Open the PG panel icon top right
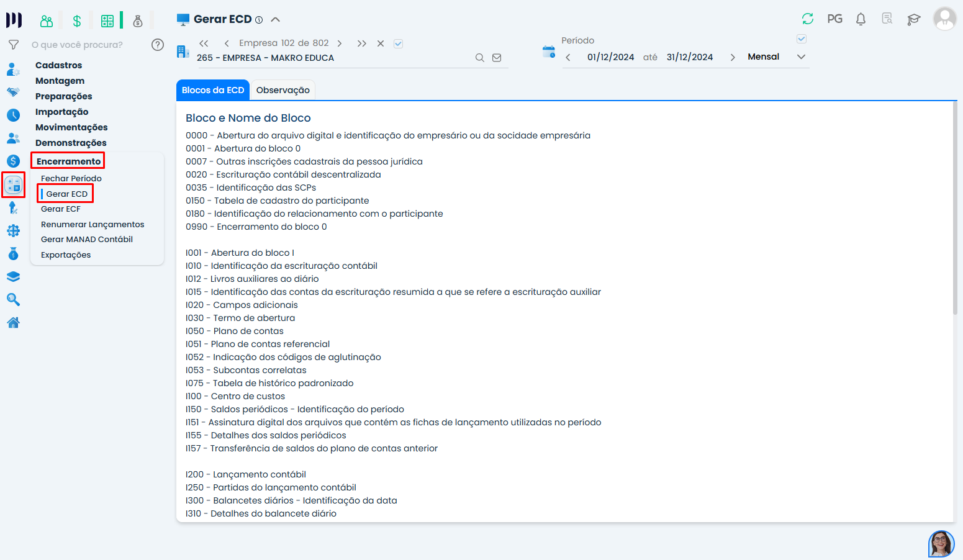963x560 pixels. 834,19
